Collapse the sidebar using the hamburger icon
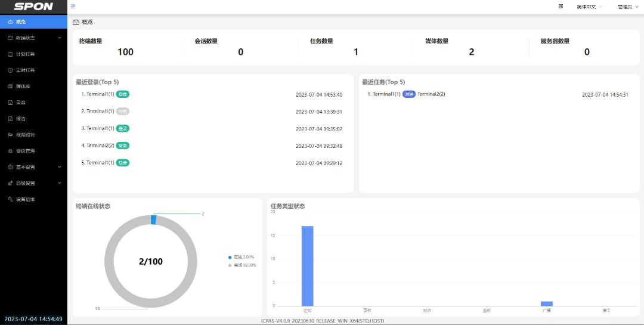The image size is (644, 325). (x=73, y=7)
